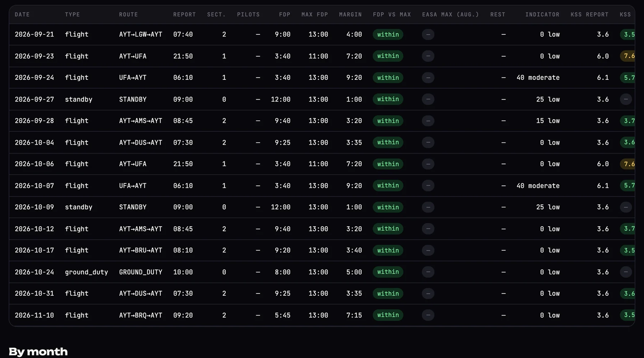Select the 2026-10-07 date cell
Viewport: 644px width, 358px height.
[x=34, y=186]
